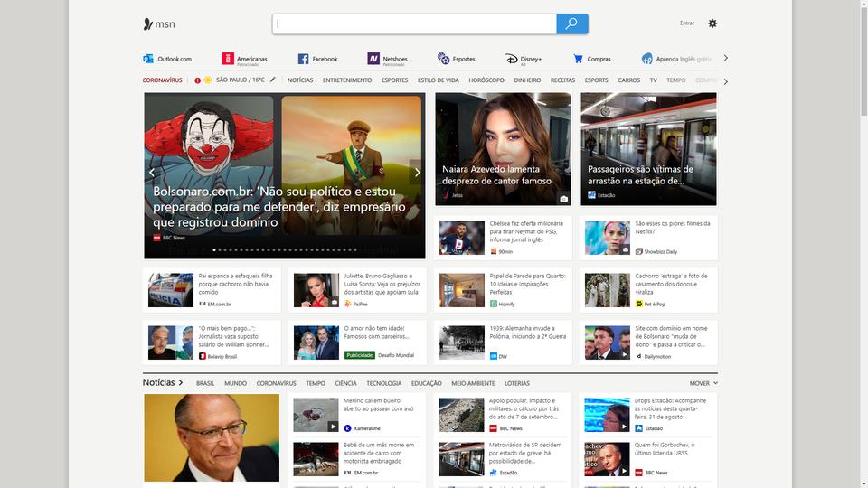The height and width of the screenshot is (488, 868).
Task: Open the MUNDO news subcategory
Action: click(235, 383)
